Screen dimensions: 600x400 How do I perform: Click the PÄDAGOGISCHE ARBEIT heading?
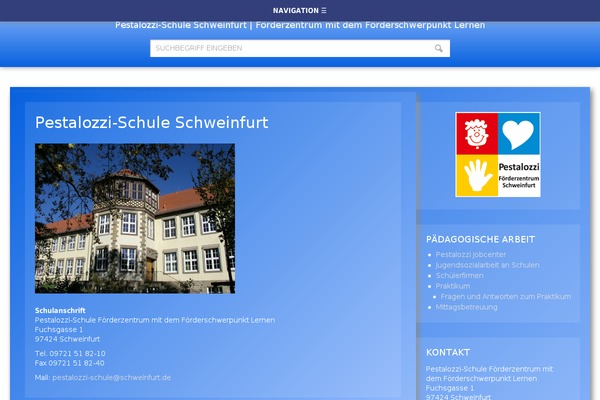click(480, 240)
